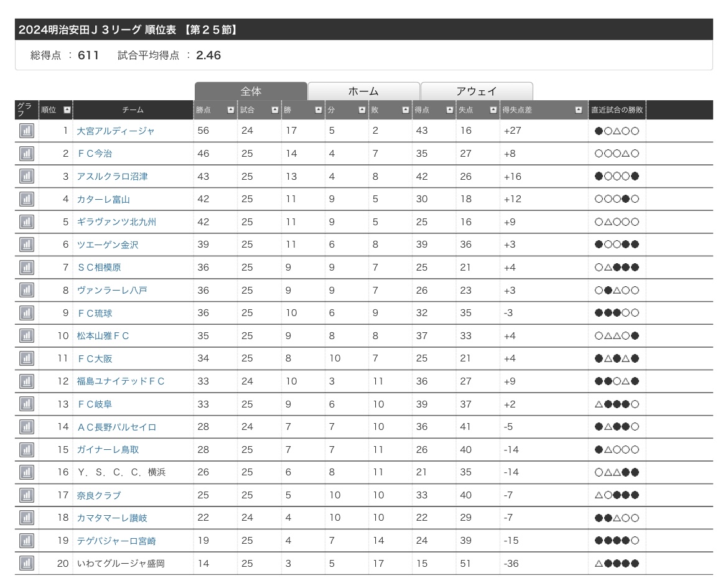Open 奈良クラブ team link
Viewport: 728px width, 583px height.
pyautogui.click(x=99, y=495)
